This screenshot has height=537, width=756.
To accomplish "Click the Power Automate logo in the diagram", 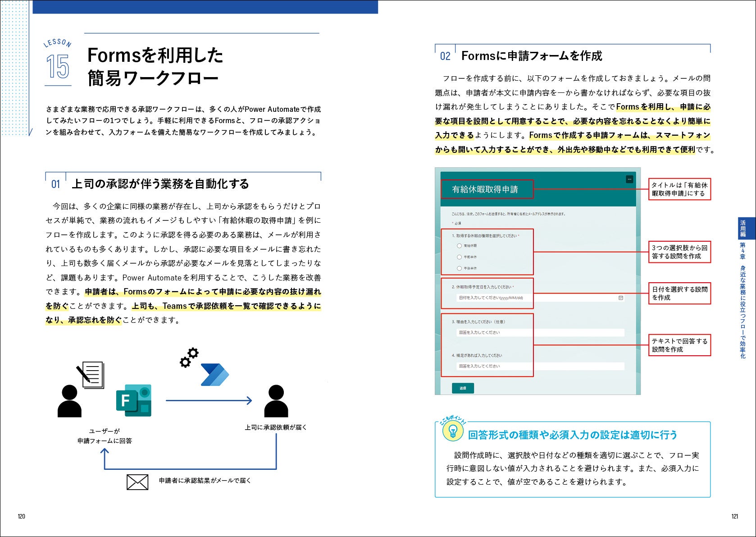I will [x=214, y=375].
